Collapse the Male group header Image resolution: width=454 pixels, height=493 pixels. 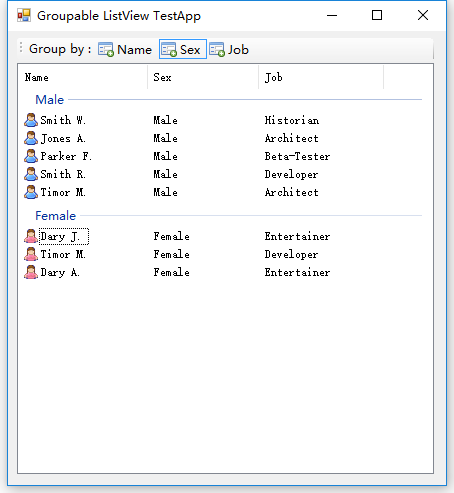(x=49, y=100)
